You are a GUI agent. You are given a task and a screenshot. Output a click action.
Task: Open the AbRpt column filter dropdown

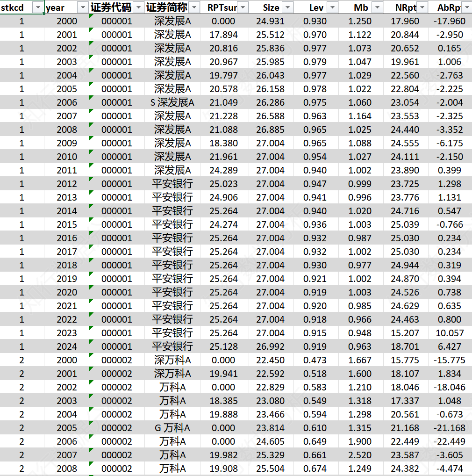coord(466,7)
